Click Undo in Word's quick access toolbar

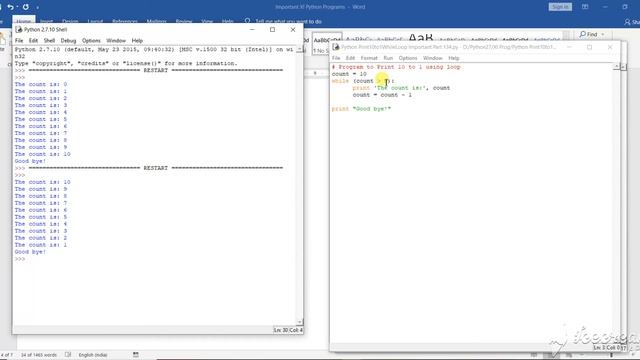click(x=11, y=7)
